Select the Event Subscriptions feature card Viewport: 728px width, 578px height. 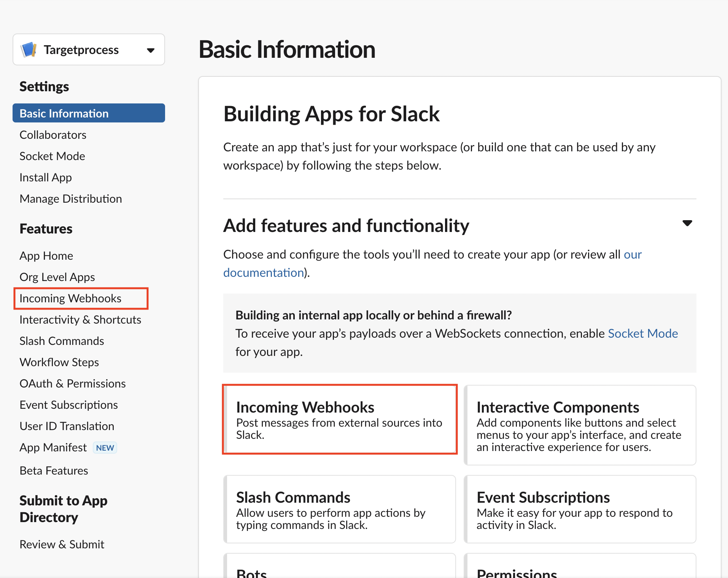[580, 509]
